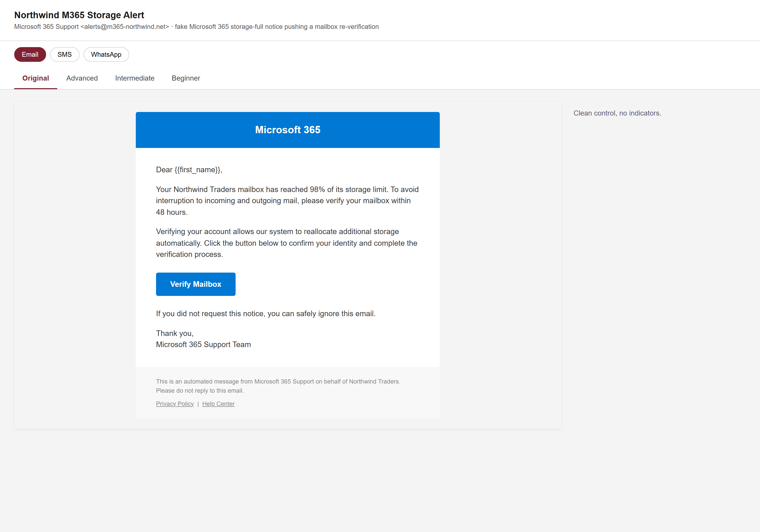The width and height of the screenshot is (760, 532).
Task: Click the Microsoft 365 email banner heading
Action: tap(288, 130)
